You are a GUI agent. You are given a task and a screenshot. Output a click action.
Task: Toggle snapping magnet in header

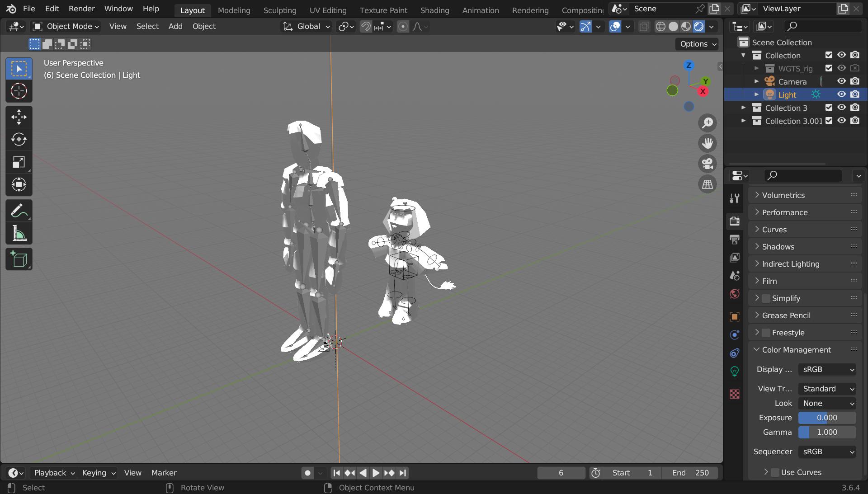pyautogui.click(x=366, y=27)
